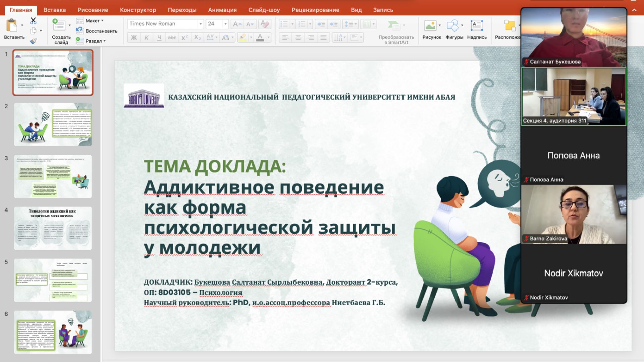
Task: Click the Создать слайд icon
Action: coord(59,25)
